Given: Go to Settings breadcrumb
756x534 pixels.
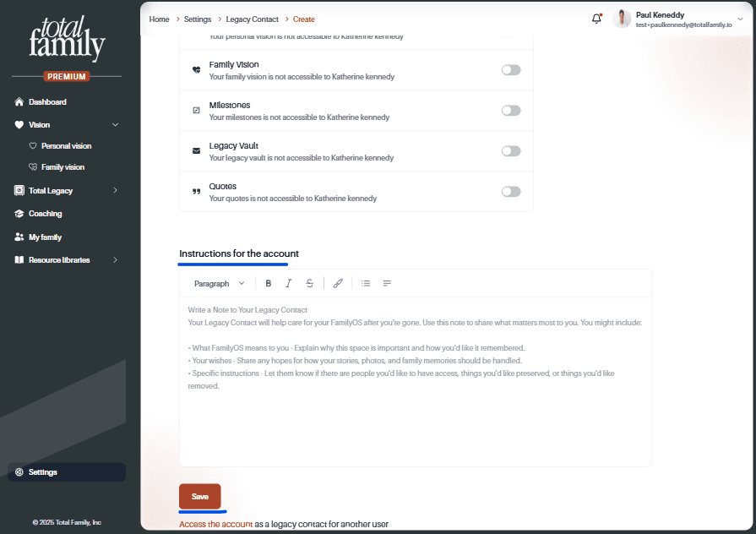Looking at the screenshot, I should click(x=198, y=19).
